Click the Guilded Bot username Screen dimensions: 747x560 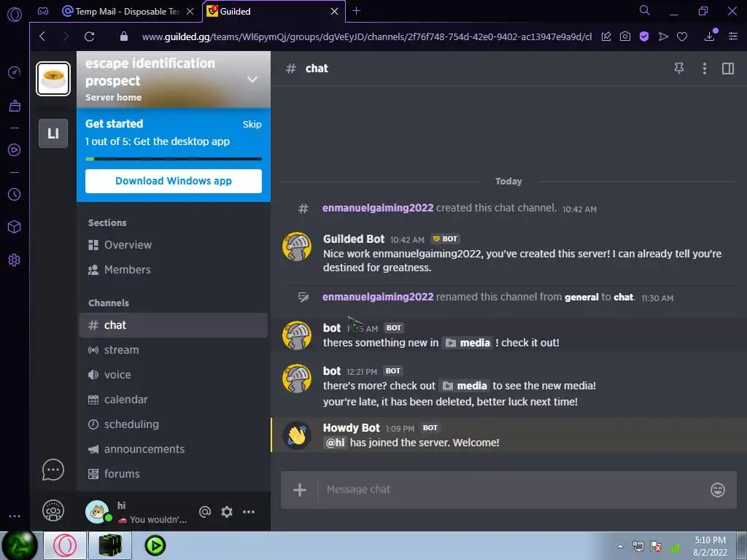(x=354, y=239)
